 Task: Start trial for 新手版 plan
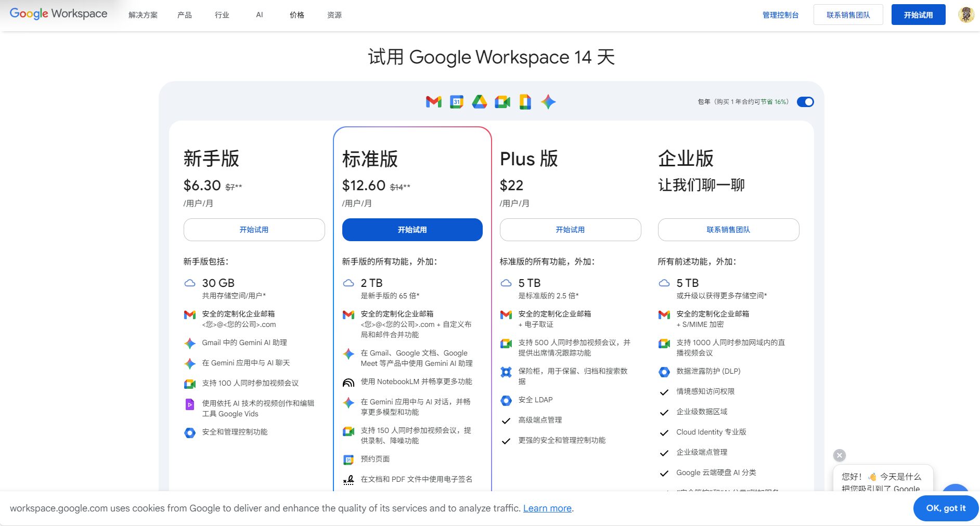tap(254, 230)
